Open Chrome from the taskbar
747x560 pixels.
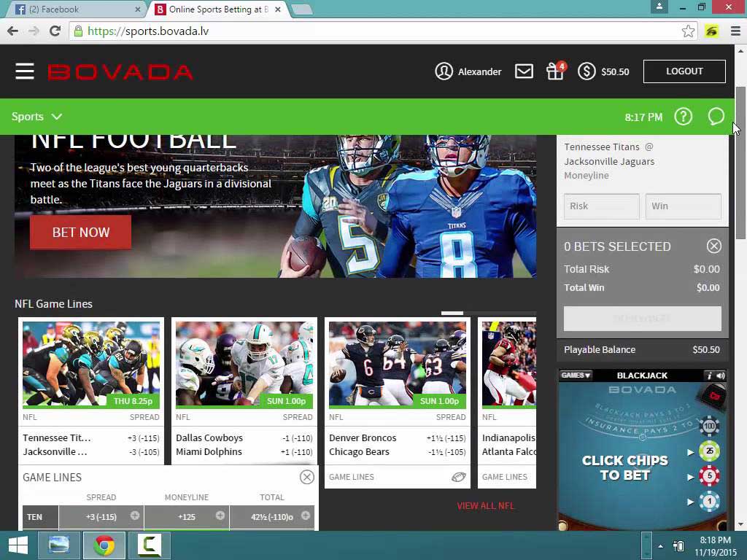104,545
